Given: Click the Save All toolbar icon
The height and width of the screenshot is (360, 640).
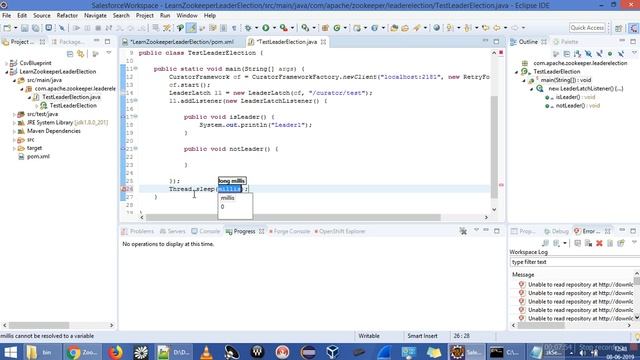Looking at the screenshot, I should (x=36, y=28).
